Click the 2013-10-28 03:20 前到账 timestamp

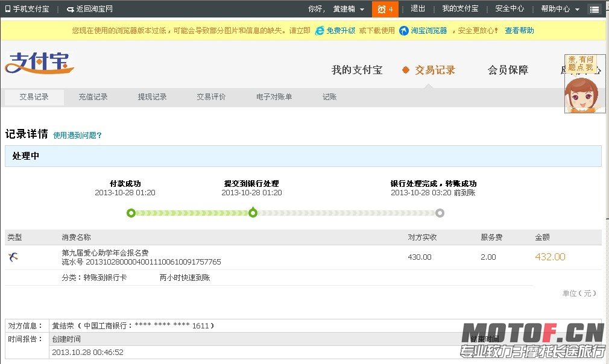click(433, 193)
